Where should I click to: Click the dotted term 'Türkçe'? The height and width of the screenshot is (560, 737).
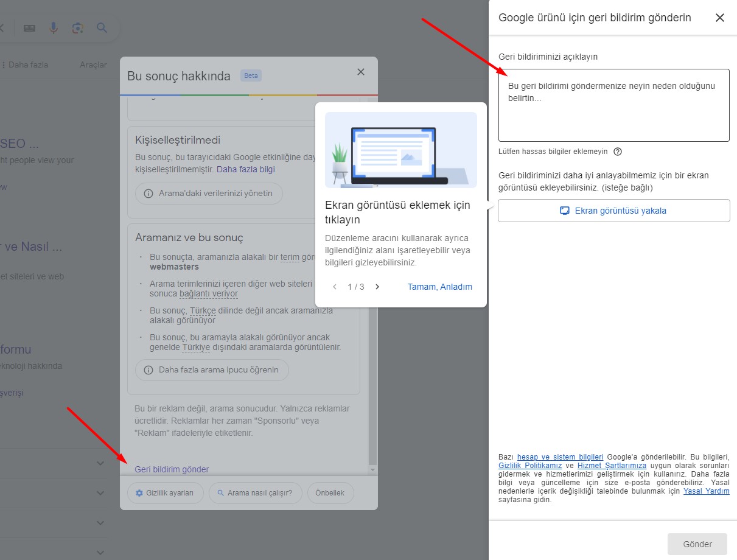203,310
